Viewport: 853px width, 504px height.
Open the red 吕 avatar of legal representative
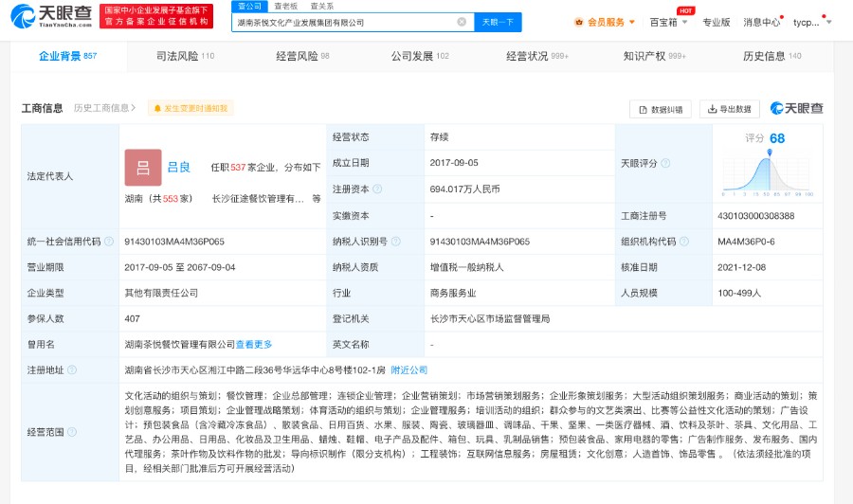[143, 168]
